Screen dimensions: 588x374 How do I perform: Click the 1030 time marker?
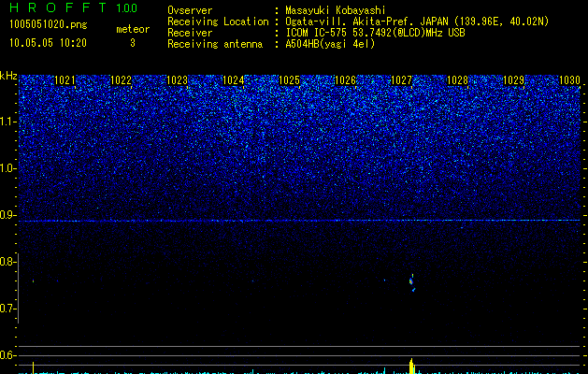[569, 80]
